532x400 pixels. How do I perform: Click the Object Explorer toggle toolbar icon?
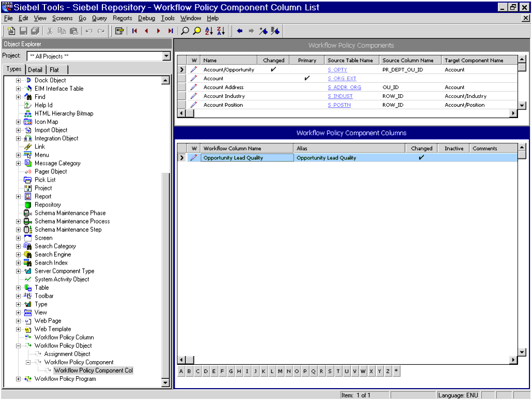tap(119, 31)
